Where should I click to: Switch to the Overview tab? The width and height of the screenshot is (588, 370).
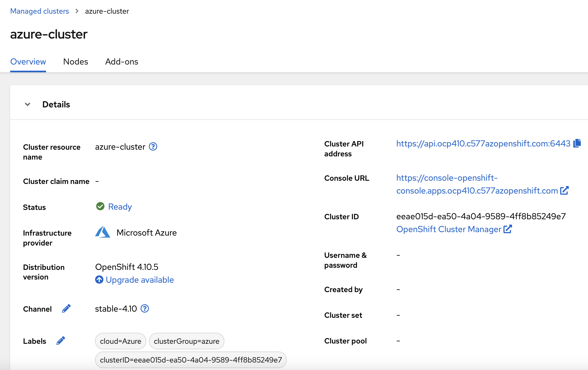[28, 62]
